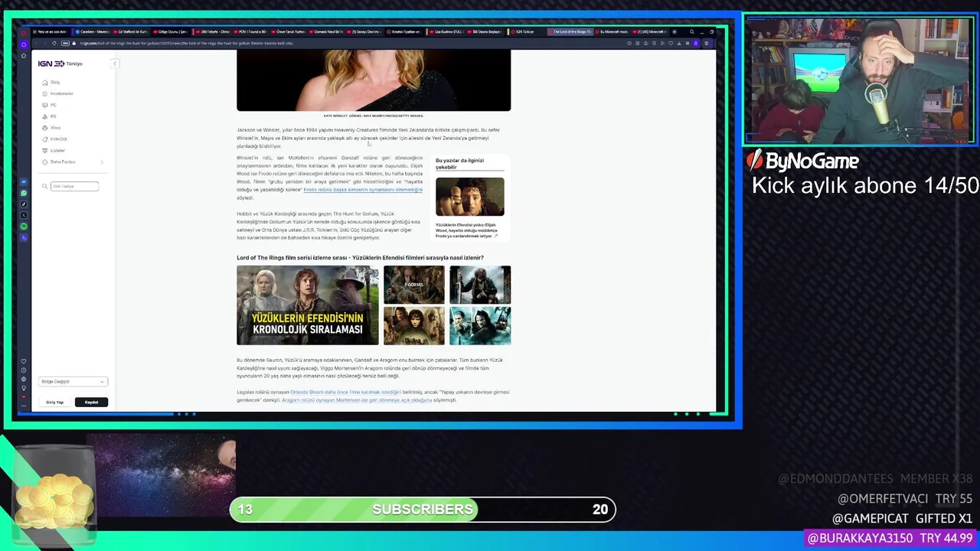Open the Elijah Wood related article title link

click(x=467, y=230)
